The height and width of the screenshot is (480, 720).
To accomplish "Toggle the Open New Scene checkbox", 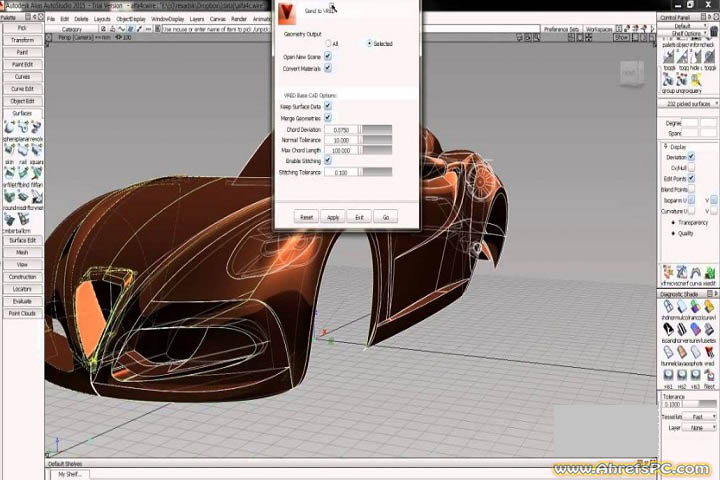I will click(x=328, y=56).
